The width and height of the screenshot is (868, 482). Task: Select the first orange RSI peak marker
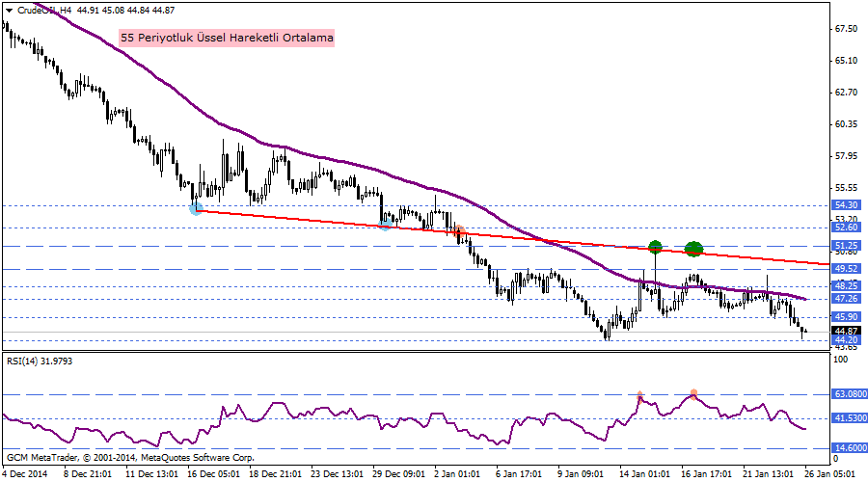point(639,395)
